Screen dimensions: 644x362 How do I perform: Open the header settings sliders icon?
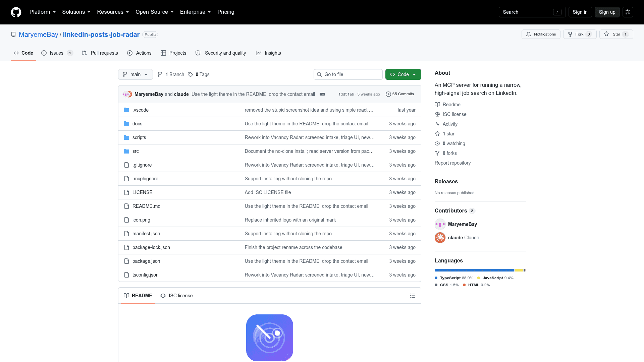click(628, 12)
